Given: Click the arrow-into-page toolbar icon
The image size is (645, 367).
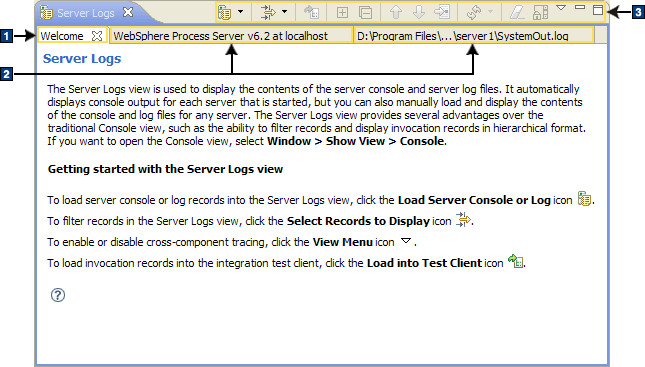Looking at the screenshot, I should point(442,12).
